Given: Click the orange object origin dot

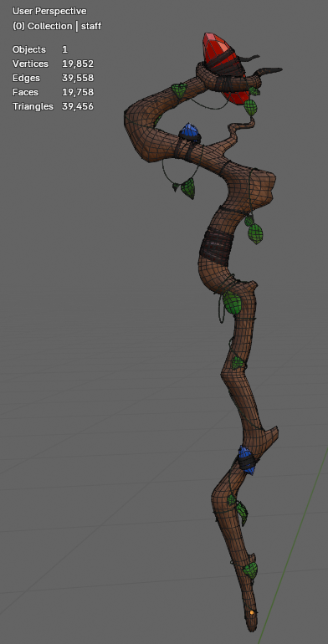Looking at the screenshot, I should 252,612.
